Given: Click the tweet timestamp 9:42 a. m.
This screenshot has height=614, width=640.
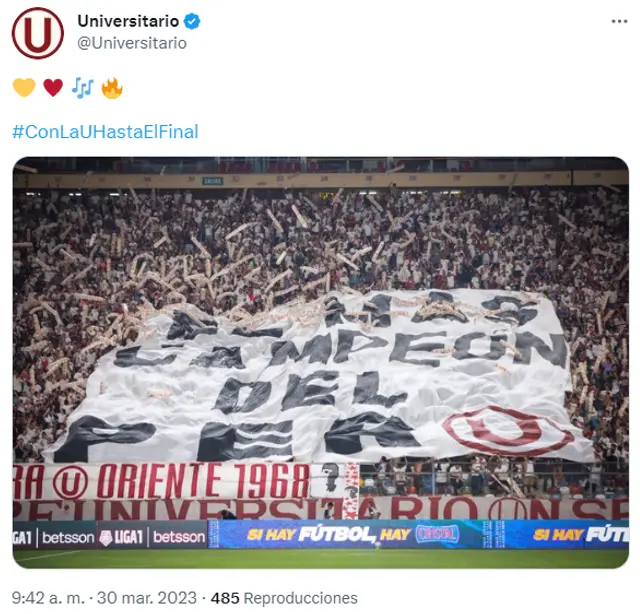Looking at the screenshot, I should (x=48, y=598).
